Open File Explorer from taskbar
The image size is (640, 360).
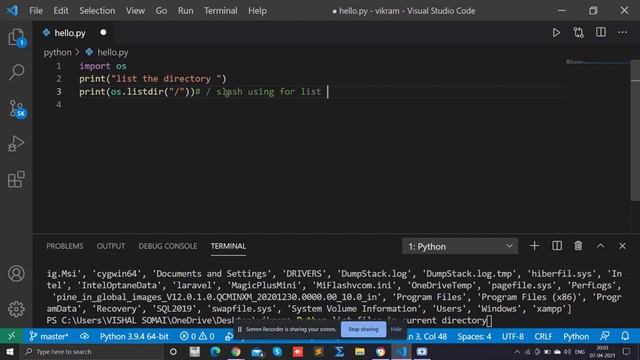(360, 351)
